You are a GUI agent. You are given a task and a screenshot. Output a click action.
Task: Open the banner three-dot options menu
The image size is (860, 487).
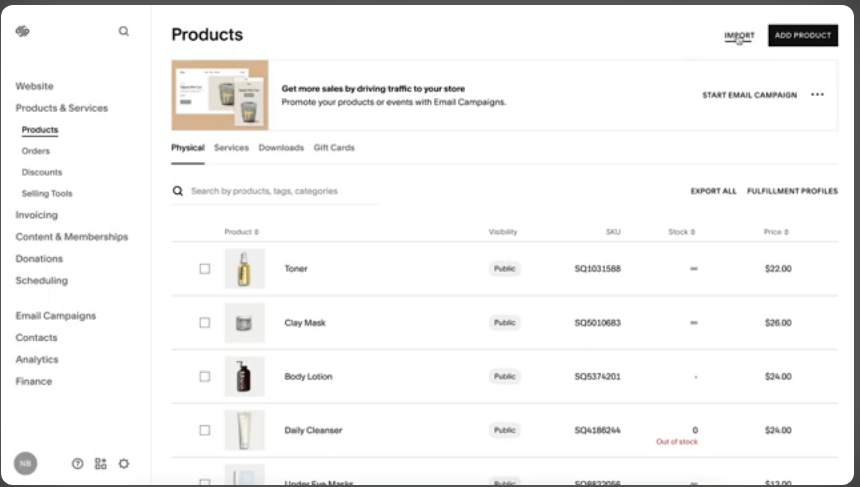(x=817, y=95)
